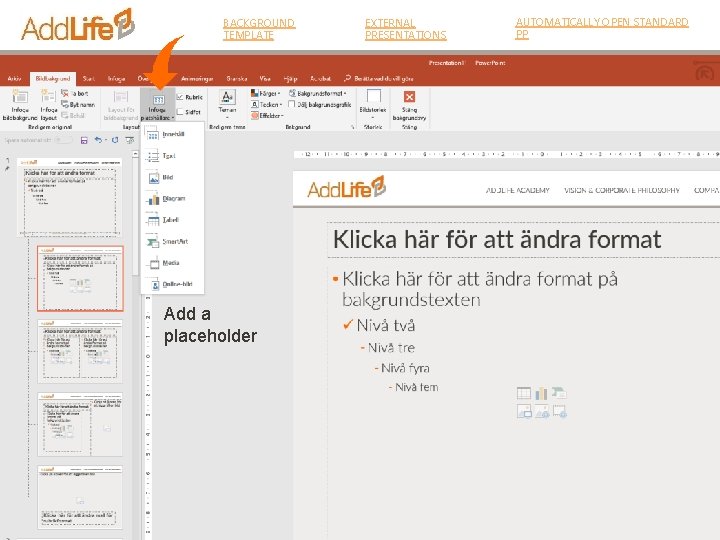Click insert picture icon in content placeholder
Screen dimensions: 720x540
tap(524, 411)
